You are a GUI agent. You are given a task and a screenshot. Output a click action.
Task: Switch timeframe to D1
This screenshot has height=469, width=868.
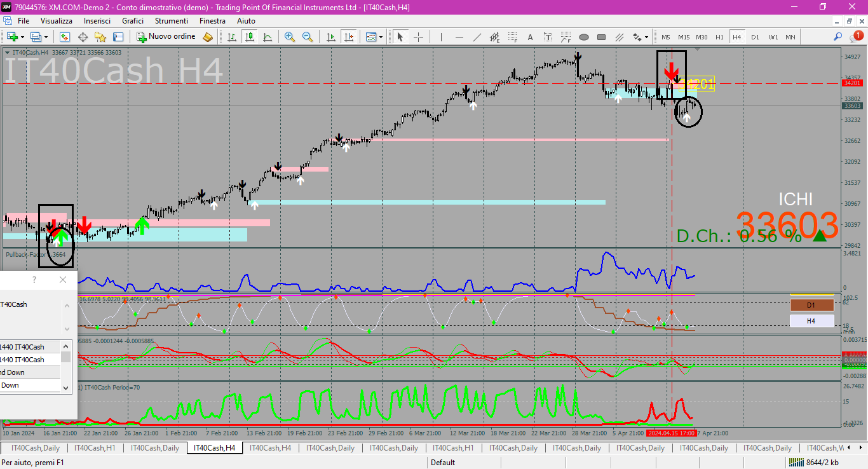pyautogui.click(x=755, y=37)
